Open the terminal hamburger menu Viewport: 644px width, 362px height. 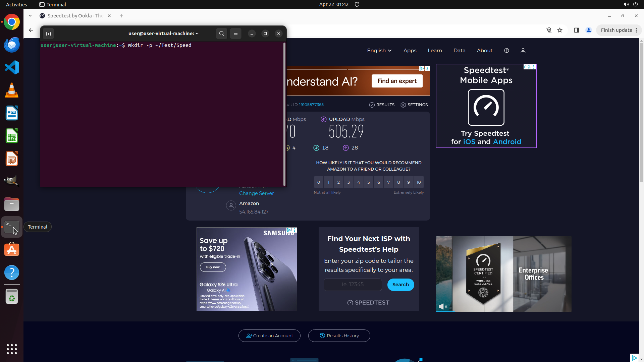coord(236,34)
